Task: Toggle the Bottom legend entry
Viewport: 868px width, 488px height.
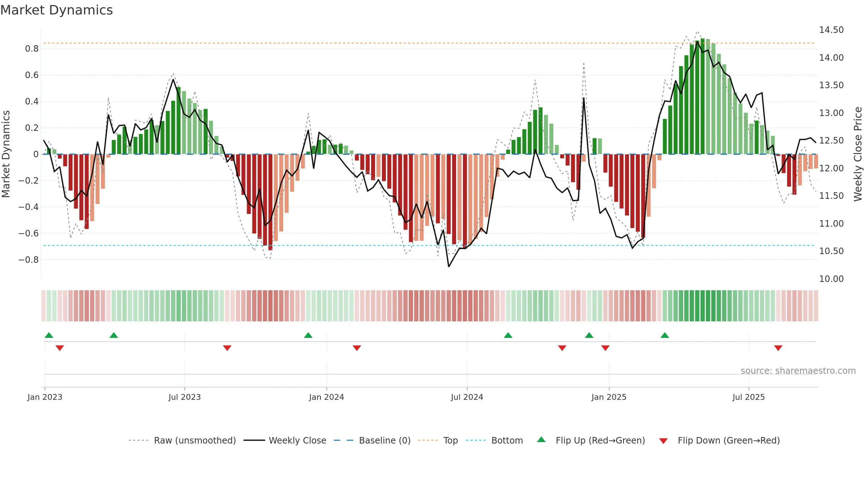Action: click(494, 440)
